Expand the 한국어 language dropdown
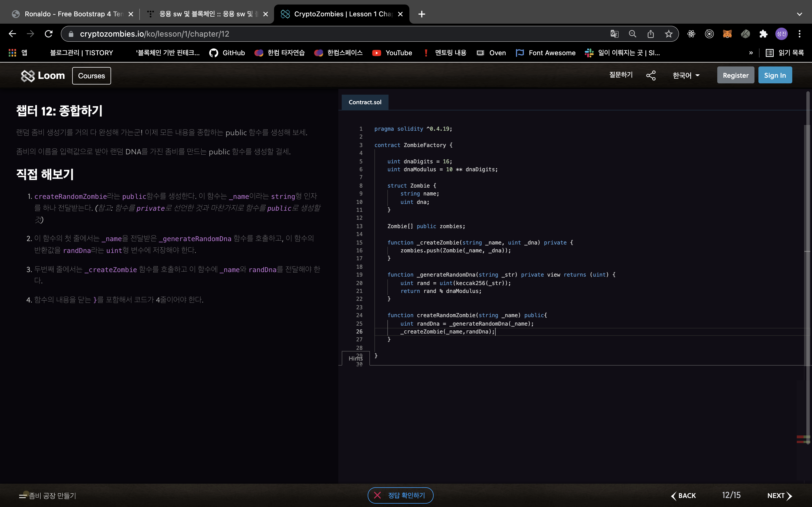 coord(686,75)
